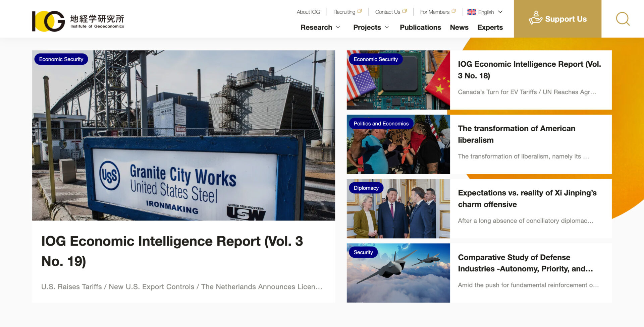Click the external-link icon next to Recruiting

click(x=360, y=11)
